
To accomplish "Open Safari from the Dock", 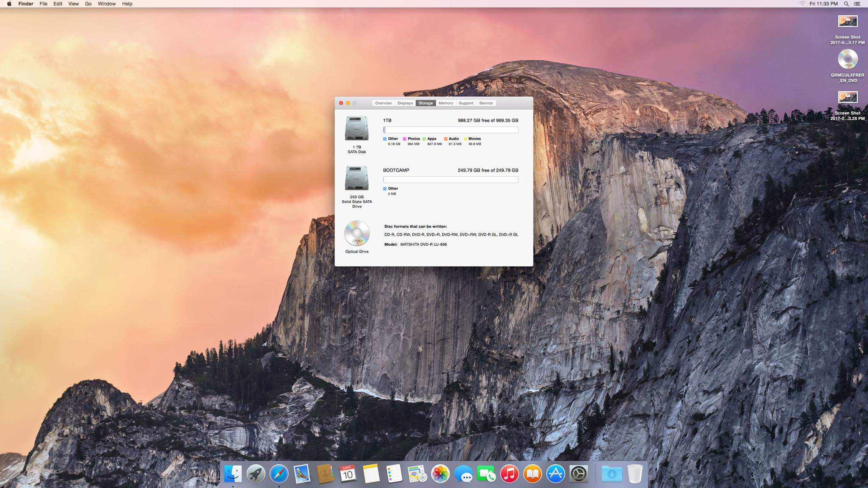I will (x=279, y=474).
